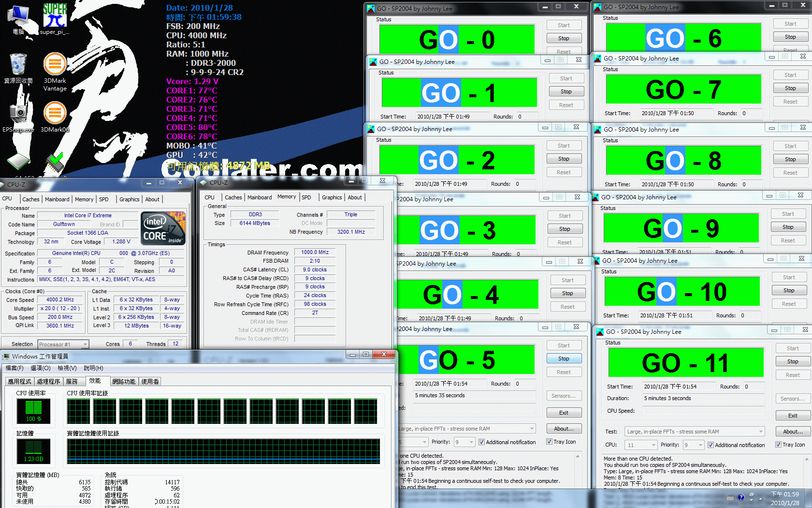Click the title bar icon of GO - 7 window
Viewport: 812px width, 508px height.
pos(597,58)
